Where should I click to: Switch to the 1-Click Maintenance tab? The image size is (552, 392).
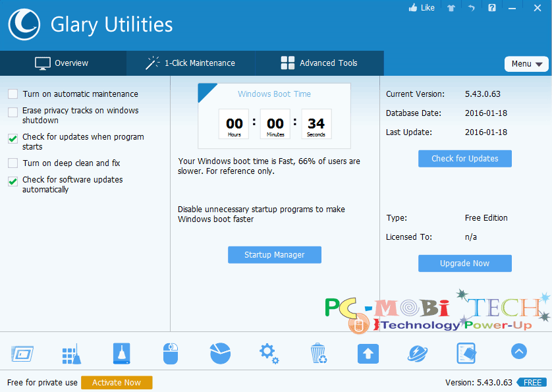191,63
